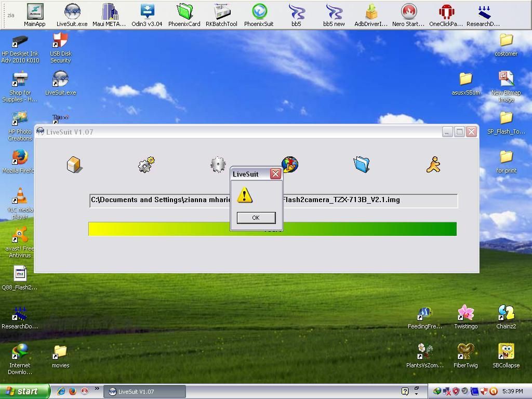Expand hidden Quick Launch icons chevron

[97, 389]
